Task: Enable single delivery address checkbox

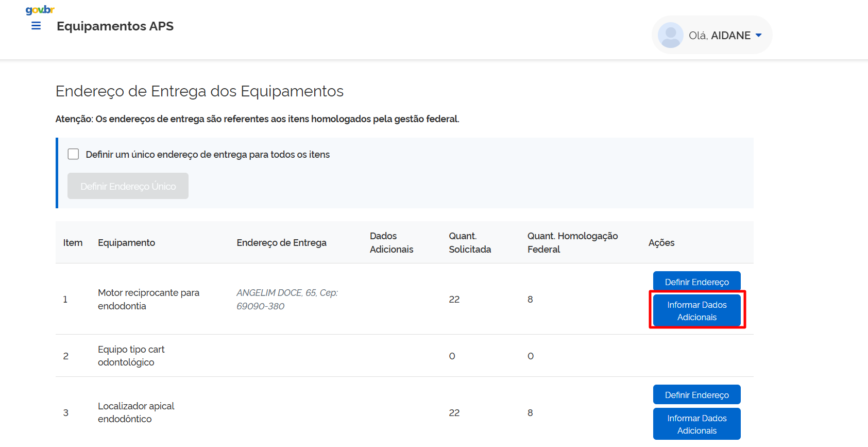Action: [74, 154]
